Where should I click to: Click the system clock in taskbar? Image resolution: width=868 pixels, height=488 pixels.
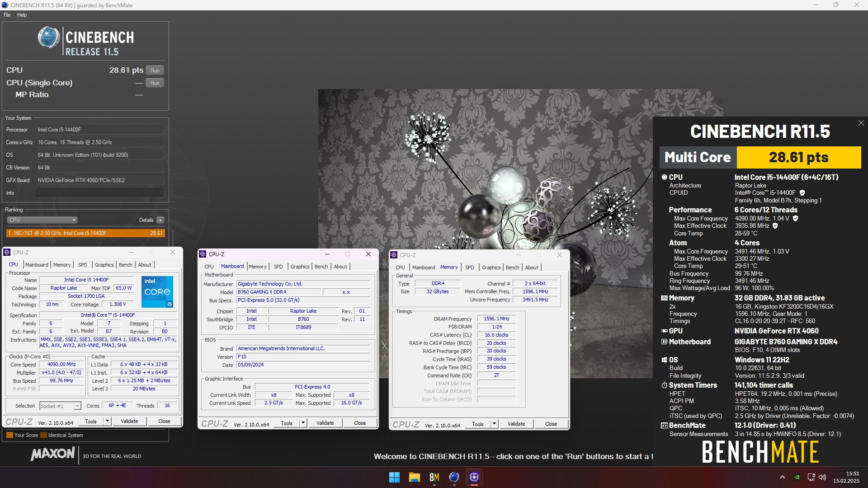[846, 477]
